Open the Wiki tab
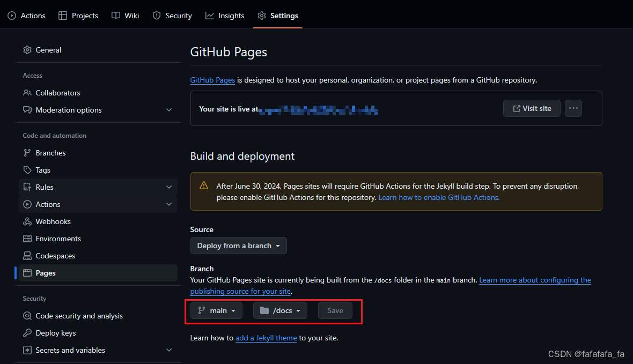 pyautogui.click(x=125, y=16)
